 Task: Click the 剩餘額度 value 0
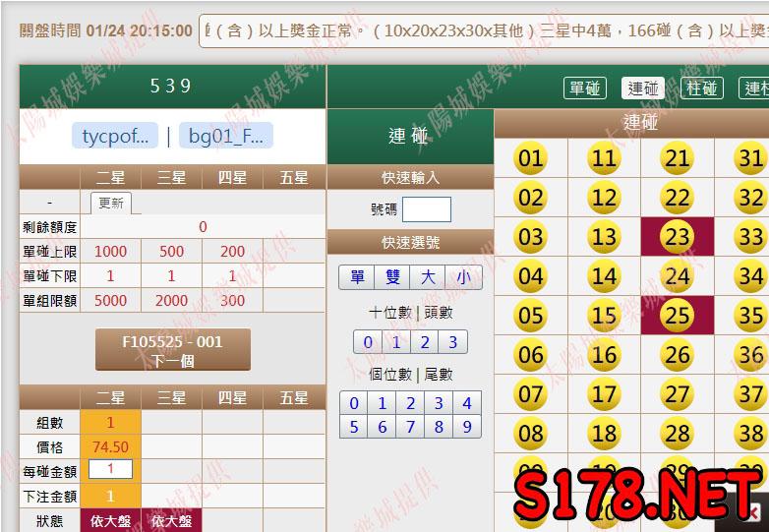pos(203,227)
